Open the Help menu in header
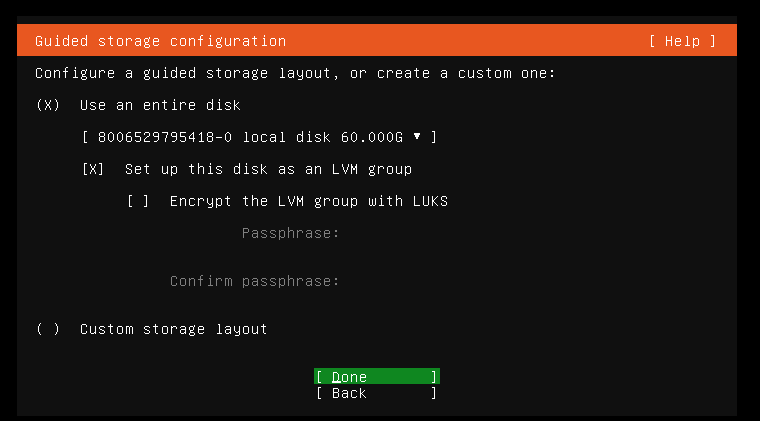The height and width of the screenshot is (421, 760). (x=682, y=41)
